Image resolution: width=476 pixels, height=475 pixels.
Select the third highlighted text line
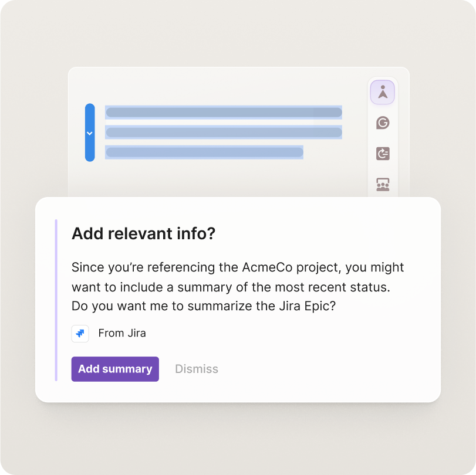pos(204,153)
